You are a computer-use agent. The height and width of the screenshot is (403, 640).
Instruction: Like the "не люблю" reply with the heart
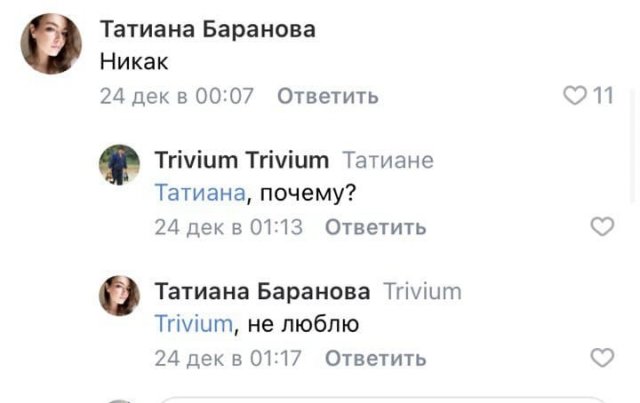pyautogui.click(x=602, y=357)
